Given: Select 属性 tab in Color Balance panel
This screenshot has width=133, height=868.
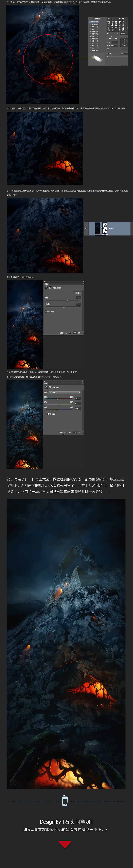Looking at the screenshot, I should pyautogui.click(x=46, y=384).
